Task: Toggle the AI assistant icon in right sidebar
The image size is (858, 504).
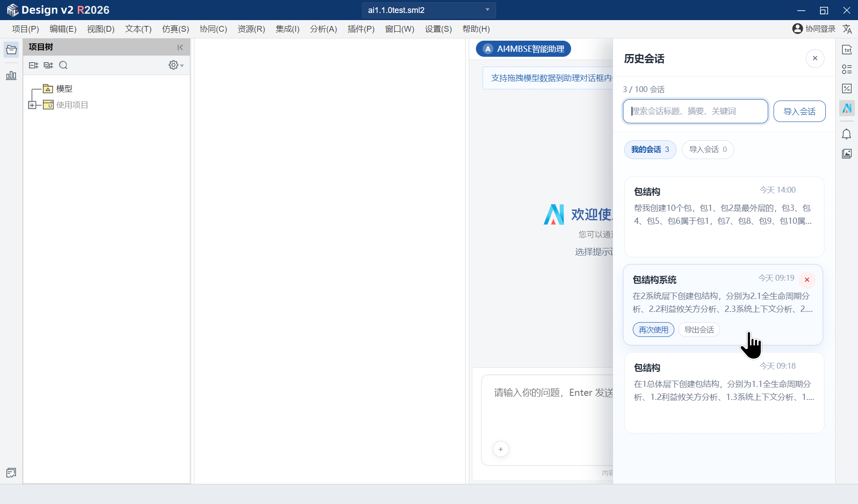Action: [x=847, y=108]
